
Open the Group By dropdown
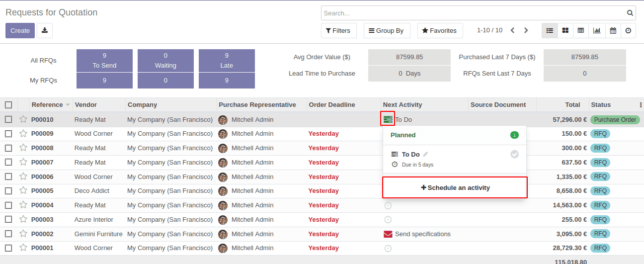coord(386,30)
